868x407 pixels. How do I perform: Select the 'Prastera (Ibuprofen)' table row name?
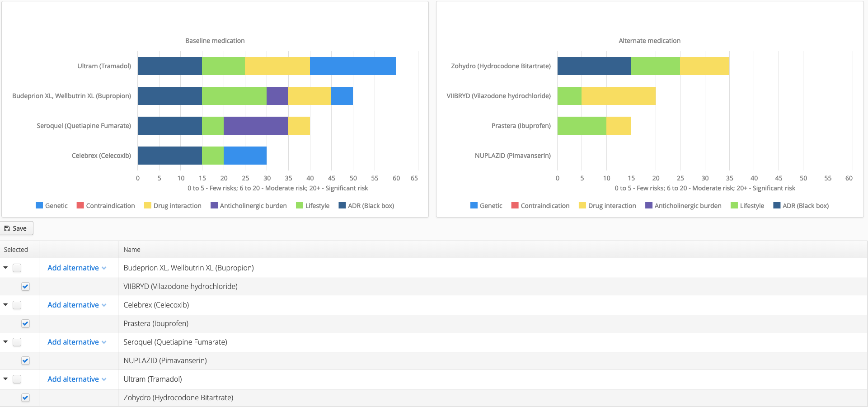[156, 323]
